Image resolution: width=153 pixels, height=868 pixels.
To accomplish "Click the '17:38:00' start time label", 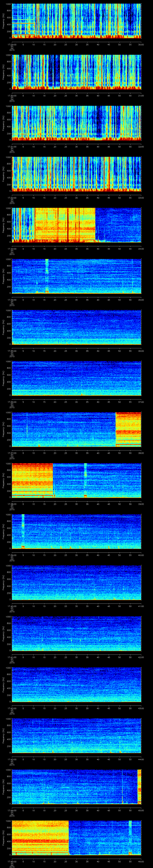I will coord(12,504).
